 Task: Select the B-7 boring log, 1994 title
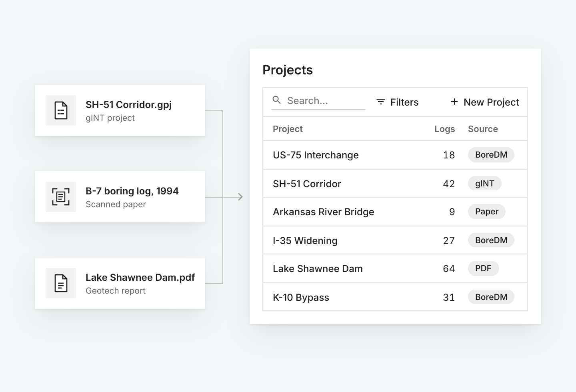pyautogui.click(x=132, y=191)
